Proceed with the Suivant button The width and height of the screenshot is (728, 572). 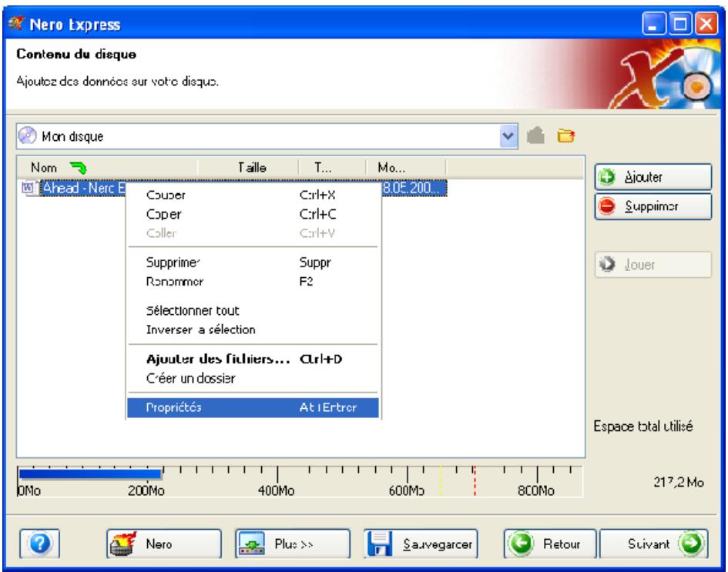click(654, 544)
